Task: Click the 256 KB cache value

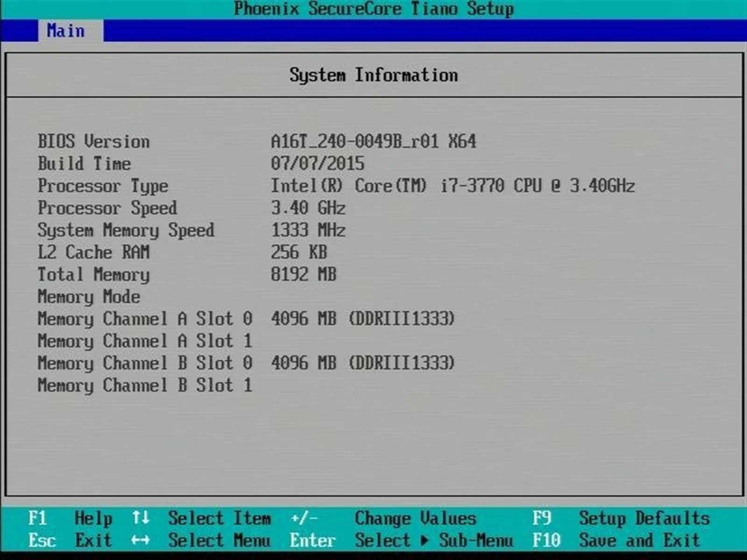Action: (x=299, y=252)
